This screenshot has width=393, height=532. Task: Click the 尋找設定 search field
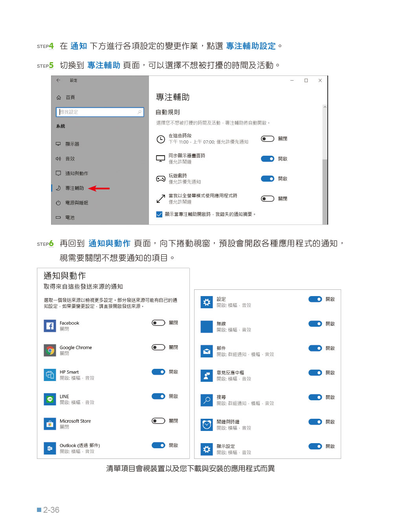[x=100, y=112]
